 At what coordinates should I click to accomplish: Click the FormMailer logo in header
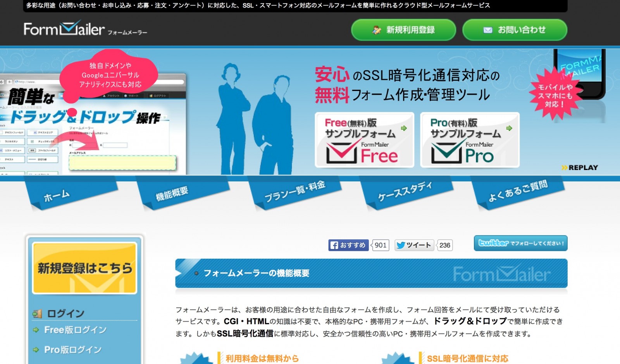85,29
